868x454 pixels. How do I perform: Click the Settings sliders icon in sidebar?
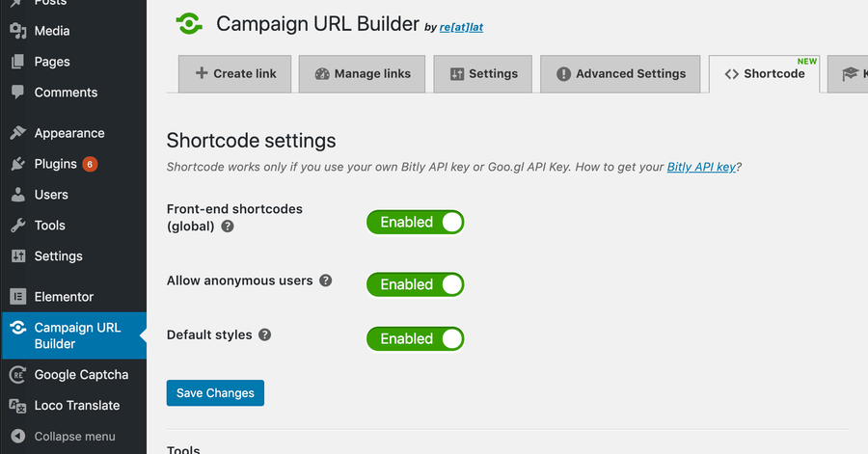pos(18,256)
